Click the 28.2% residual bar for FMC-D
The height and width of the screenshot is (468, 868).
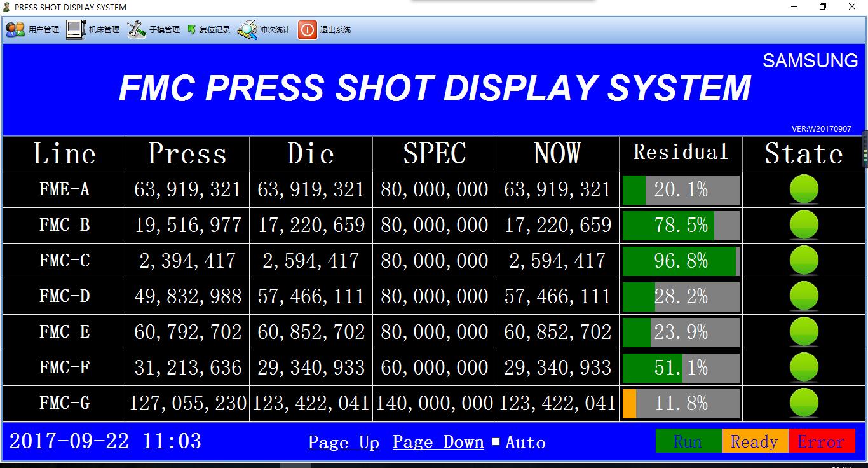coord(681,296)
